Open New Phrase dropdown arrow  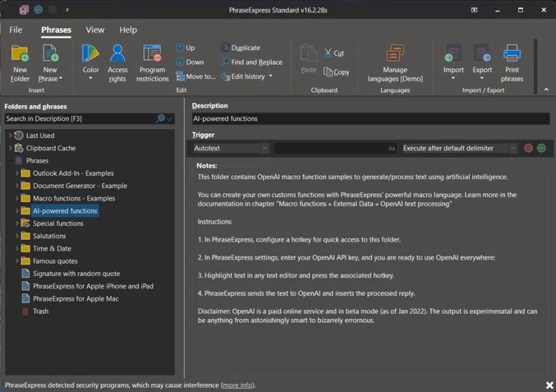tap(60, 78)
